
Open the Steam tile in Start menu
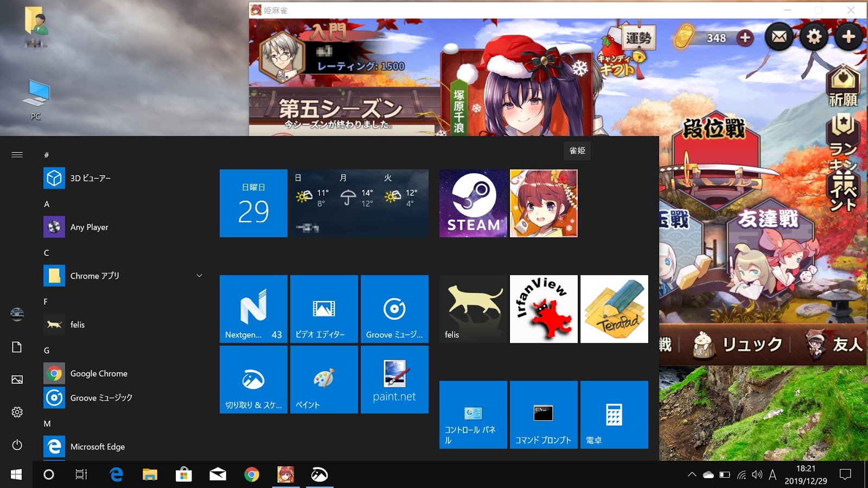(x=473, y=203)
